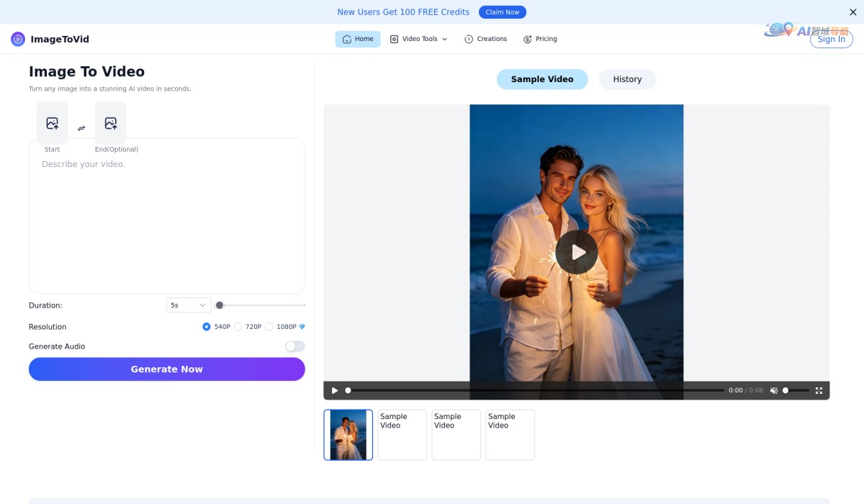Adjust the duration slider handle
Screen dimensions: 864x504
[220, 305]
